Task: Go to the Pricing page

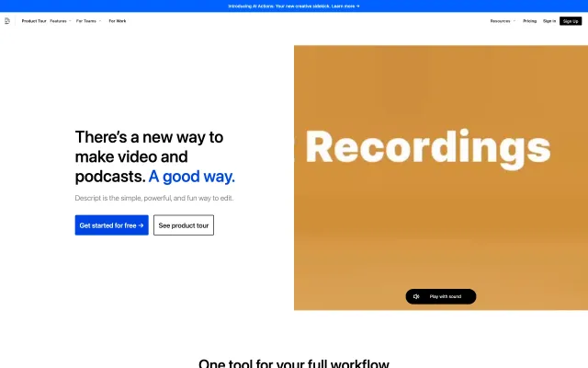Action: click(530, 20)
